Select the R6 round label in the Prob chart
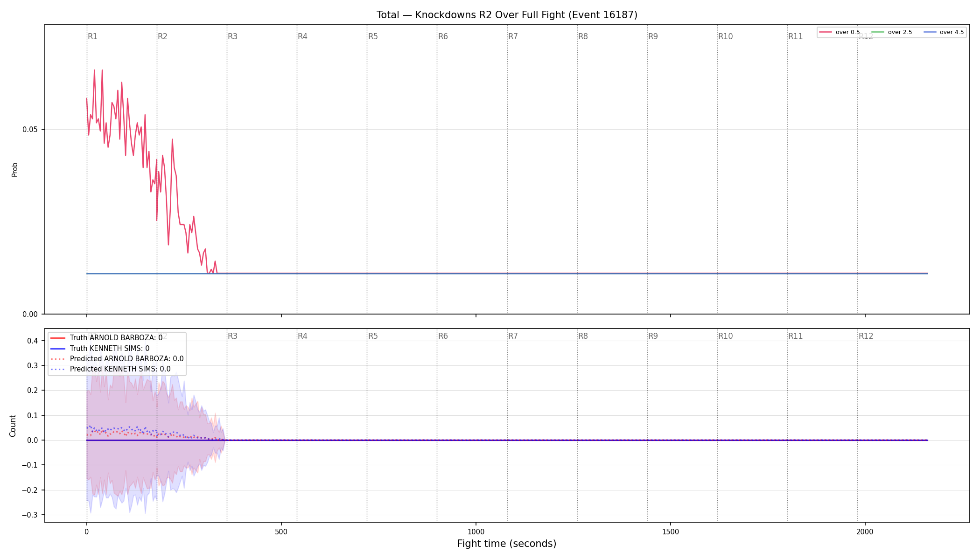 tap(443, 36)
